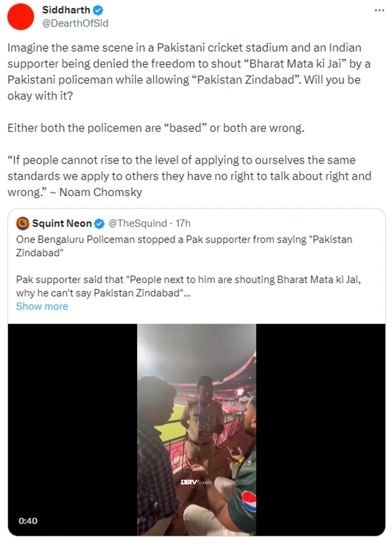Click the DBTV Sports watermark in the video
Image resolution: width=392 pixels, height=546 pixels.
196,482
